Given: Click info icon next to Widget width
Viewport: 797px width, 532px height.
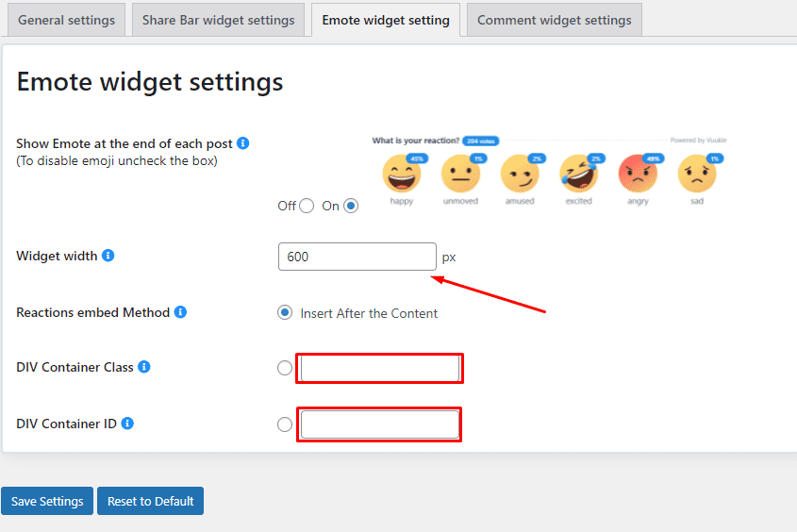Looking at the screenshot, I should [x=108, y=255].
